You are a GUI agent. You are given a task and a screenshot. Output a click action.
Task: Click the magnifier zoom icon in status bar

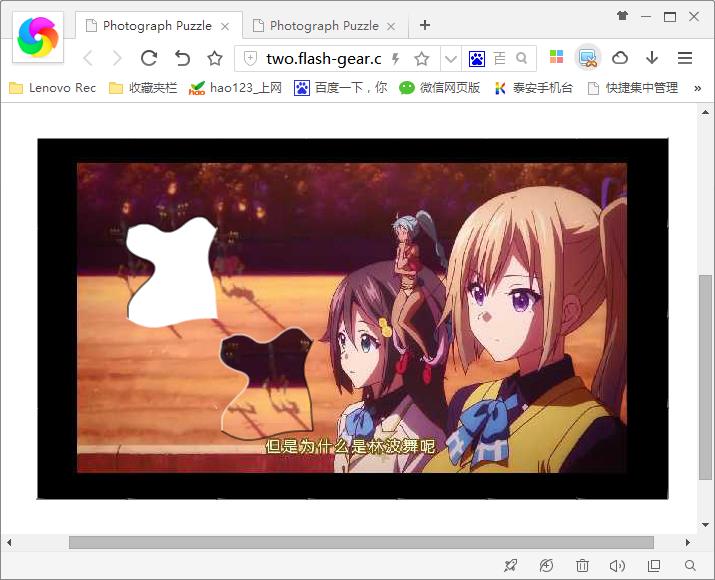pos(690,566)
